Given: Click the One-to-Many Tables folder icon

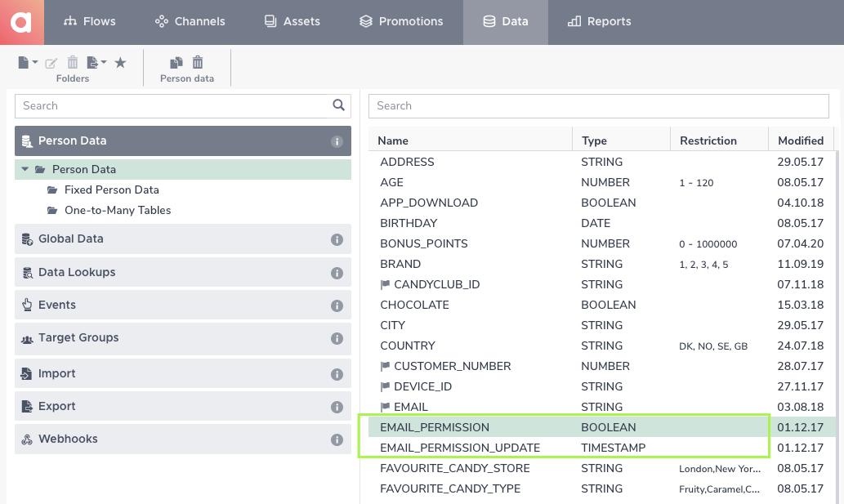Looking at the screenshot, I should [52, 210].
